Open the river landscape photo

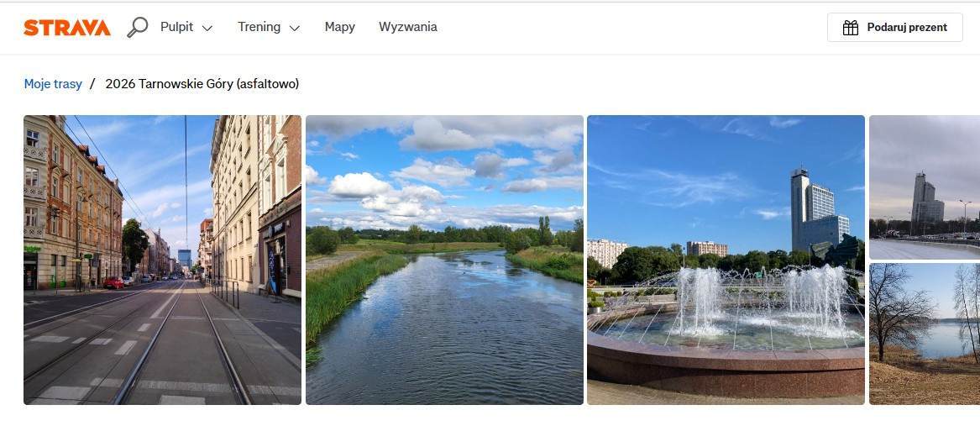click(x=444, y=260)
